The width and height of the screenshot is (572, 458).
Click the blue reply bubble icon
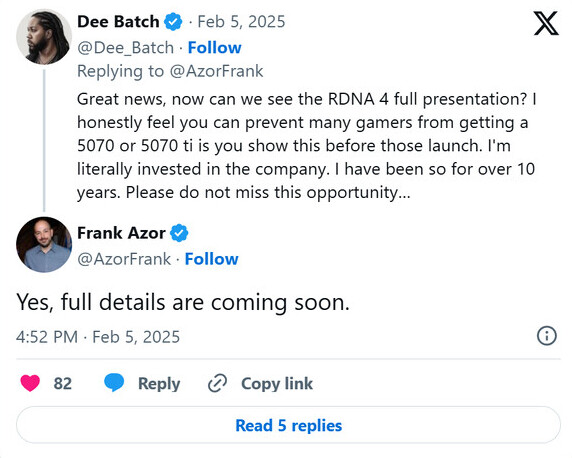pyautogui.click(x=114, y=383)
